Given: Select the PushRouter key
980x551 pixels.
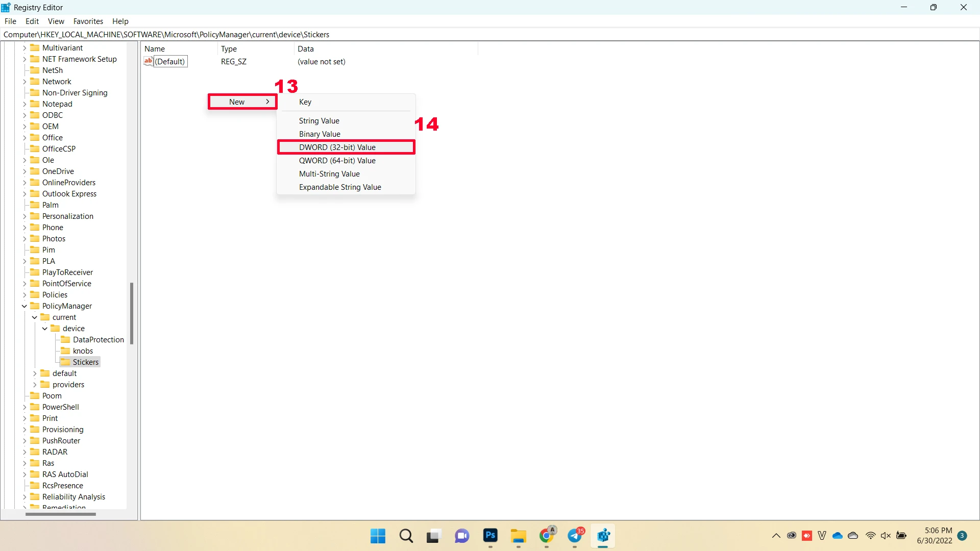Looking at the screenshot, I should tap(61, 440).
